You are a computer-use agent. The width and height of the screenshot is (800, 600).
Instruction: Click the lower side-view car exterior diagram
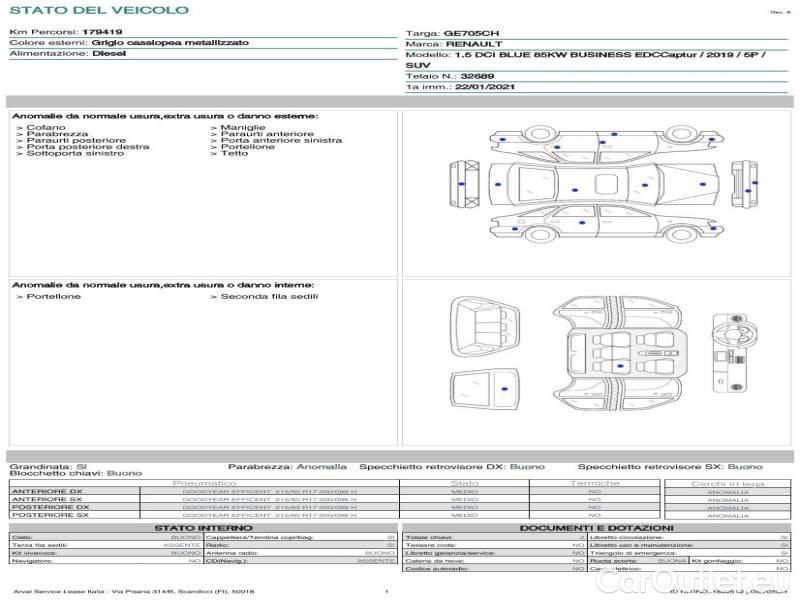coord(607,222)
